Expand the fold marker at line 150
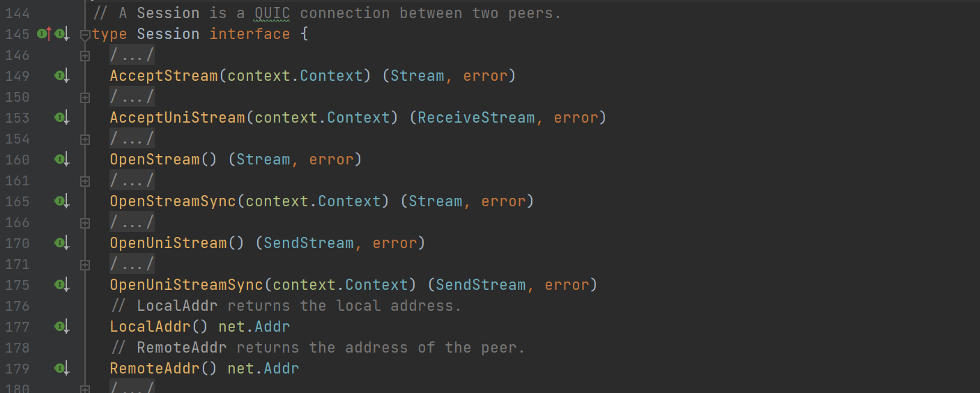Image resolution: width=980 pixels, height=393 pixels. [85, 98]
